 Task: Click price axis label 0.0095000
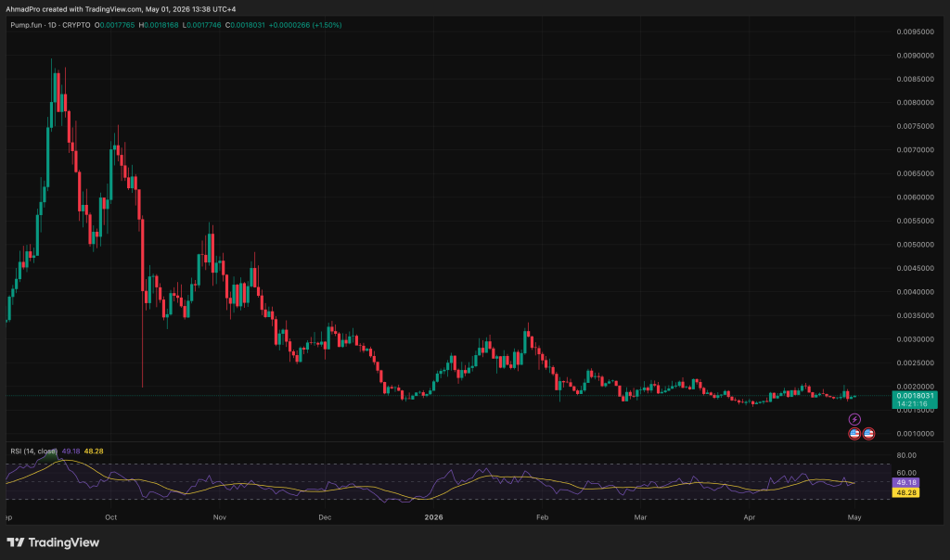(x=915, y=32)
